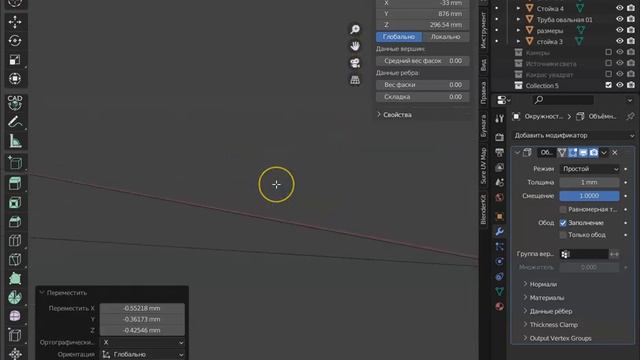Open Physics properties tab icon
The width and height of the screenshot is (640, 360).
(499, 262)
